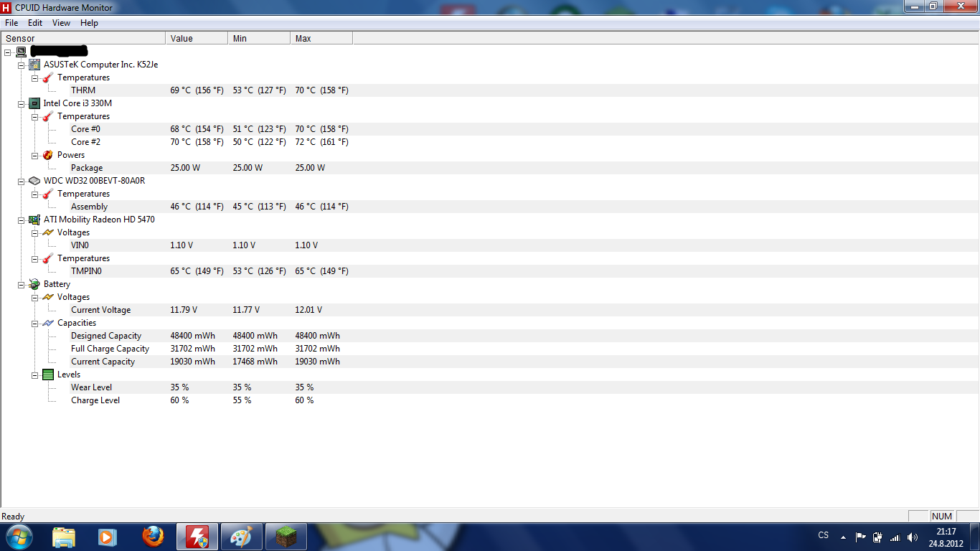Collapse the Battery tree node
Viewport: 980px width, 551px height.
click(x=22, y=284)
